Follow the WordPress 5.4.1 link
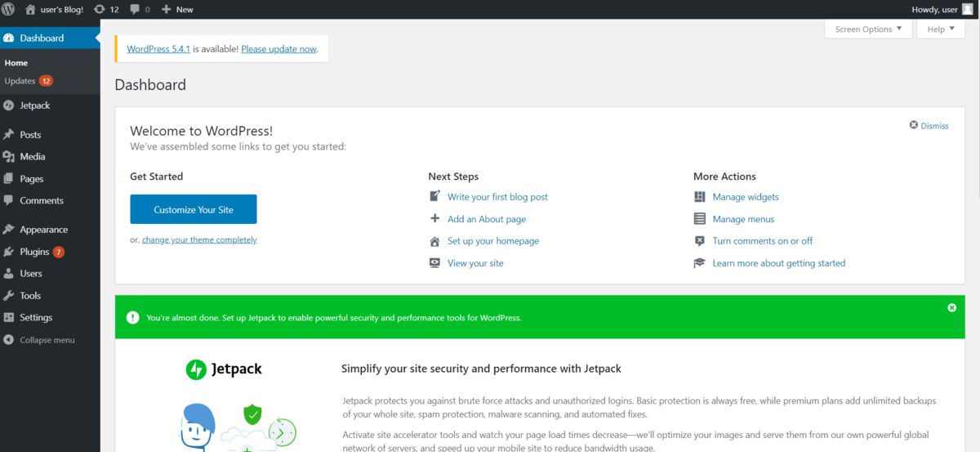 point(158,49)
